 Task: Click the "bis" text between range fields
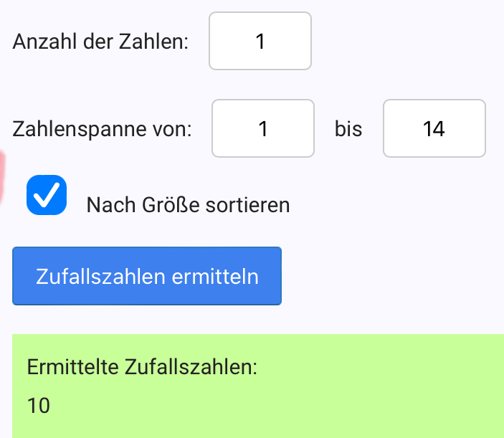tap(348, 130)
